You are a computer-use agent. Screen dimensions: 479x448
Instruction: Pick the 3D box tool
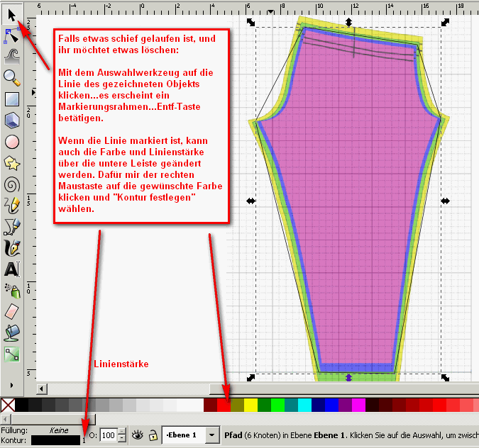tap(11, 120)
